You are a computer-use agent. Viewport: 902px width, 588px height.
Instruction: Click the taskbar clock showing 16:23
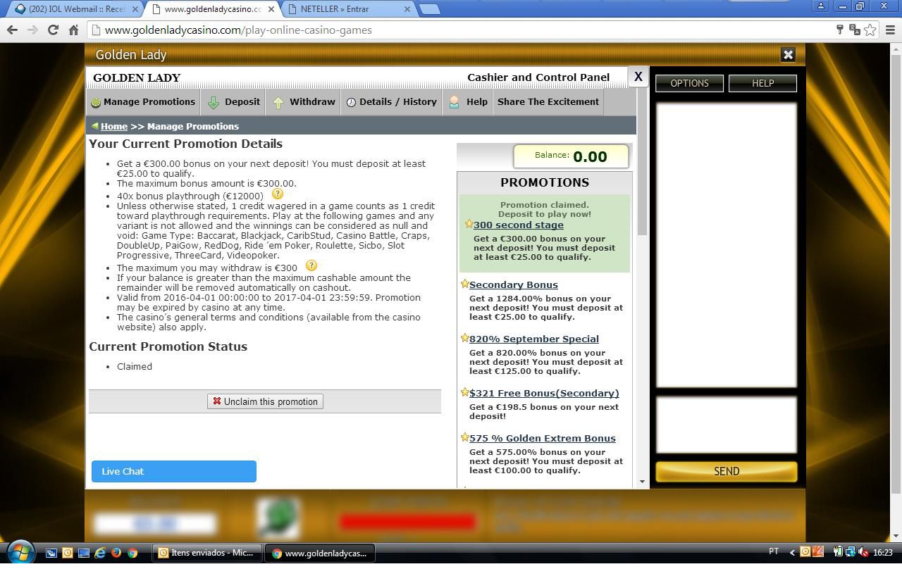click(883, 553)
